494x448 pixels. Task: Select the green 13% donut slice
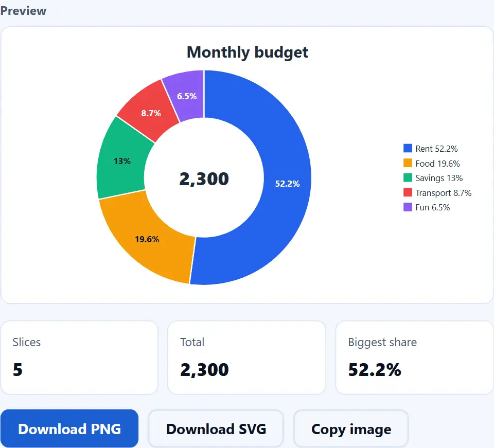(x=122, y=161)
